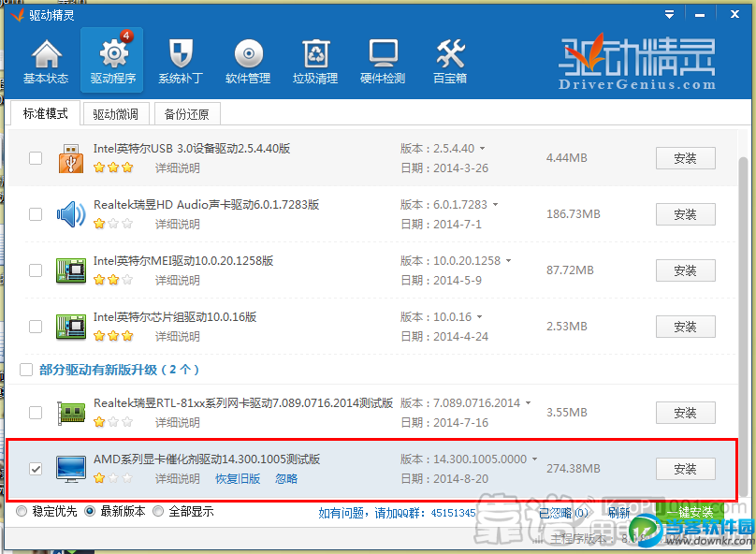Check the Intel 芯片组 driver checkbox

[36, 327]
